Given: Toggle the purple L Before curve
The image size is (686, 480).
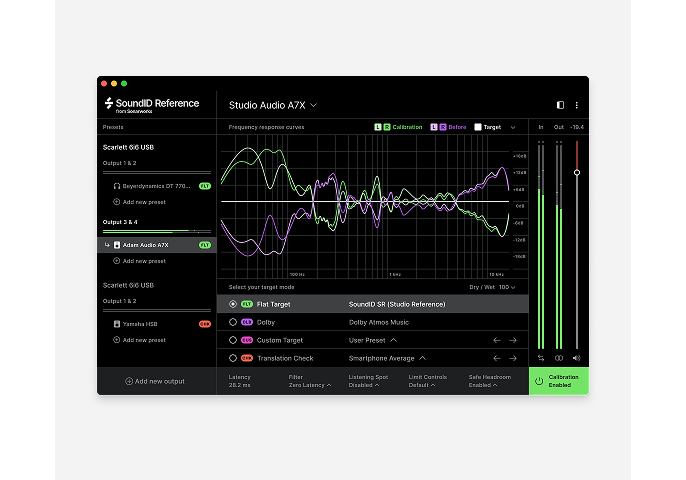Looking at the screenshot, I should click(434, 127).
